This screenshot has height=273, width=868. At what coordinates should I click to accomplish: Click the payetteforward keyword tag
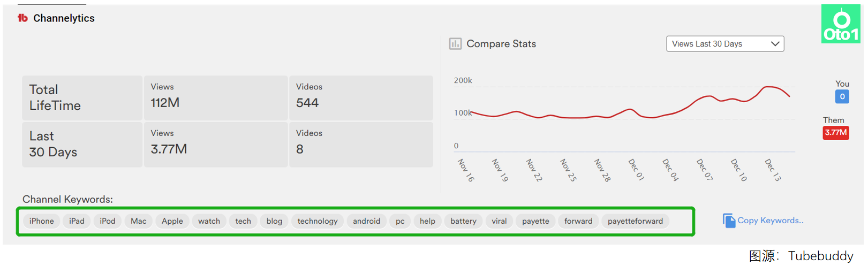[635, 221]
